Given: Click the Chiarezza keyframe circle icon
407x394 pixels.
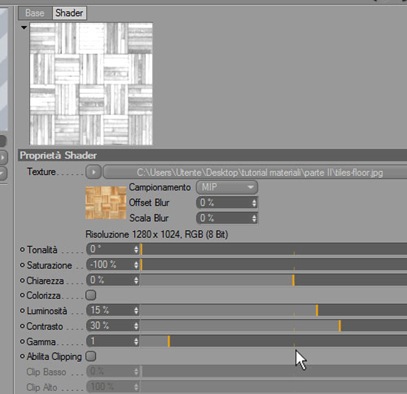Looking at the screenshot, I should coord(22,280).
